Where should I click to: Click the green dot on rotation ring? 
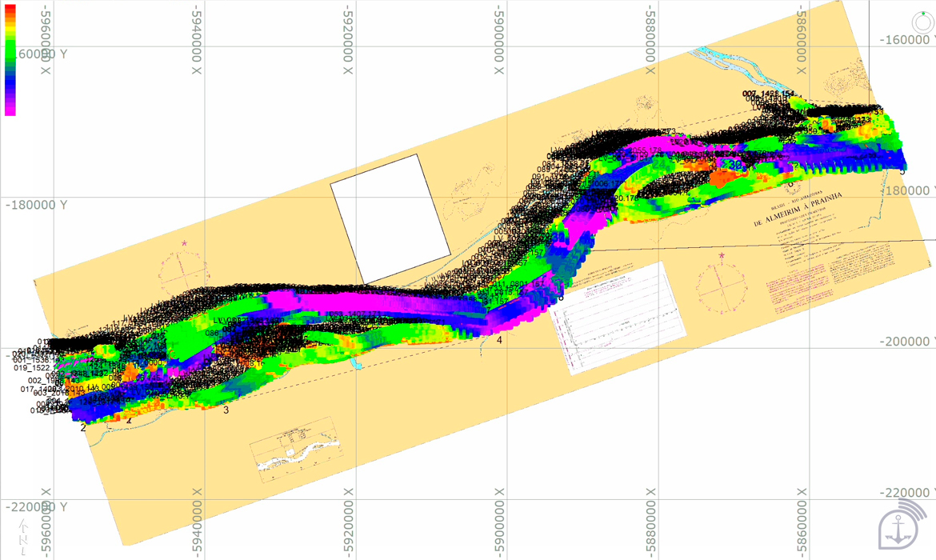pyautogui.click(x=923, y=13)
